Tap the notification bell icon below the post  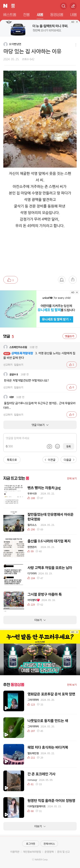click(x=61, y=280)
